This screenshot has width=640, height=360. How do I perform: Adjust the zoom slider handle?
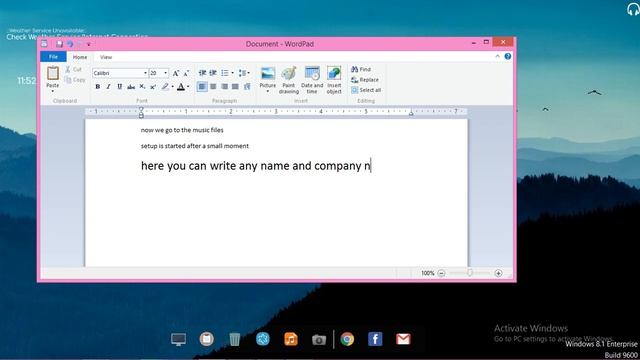pos(470,273)
